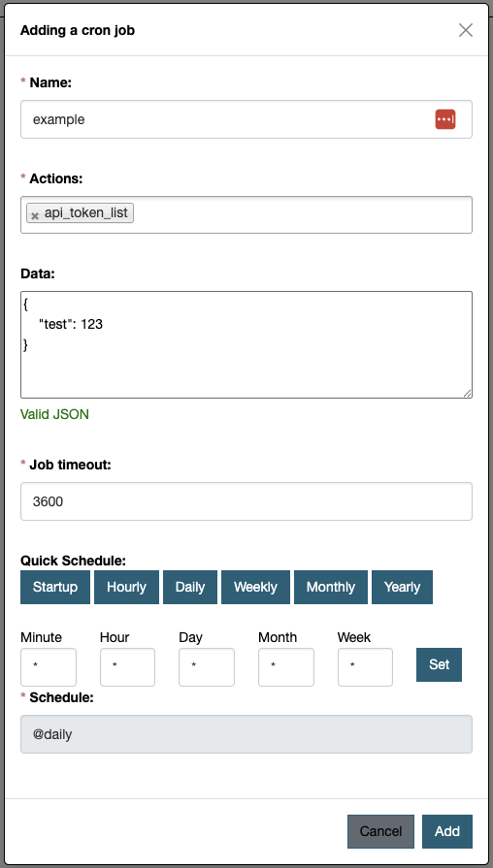Set schedule to Weekly

point(255,587)
